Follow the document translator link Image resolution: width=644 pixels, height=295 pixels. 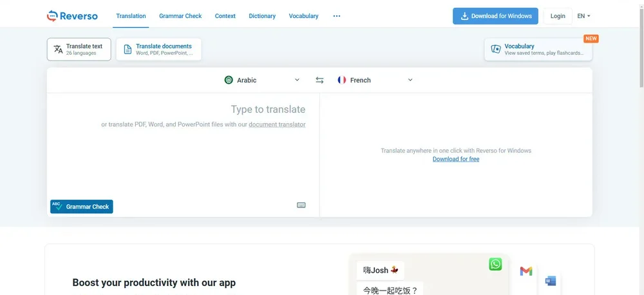[x=277, y=124]
